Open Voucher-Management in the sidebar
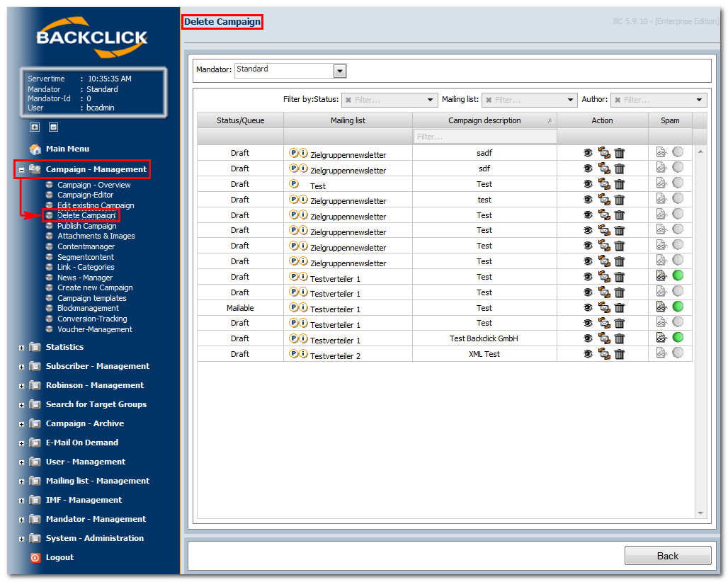This screenshot has width=728, height=582. click(95, 329)
